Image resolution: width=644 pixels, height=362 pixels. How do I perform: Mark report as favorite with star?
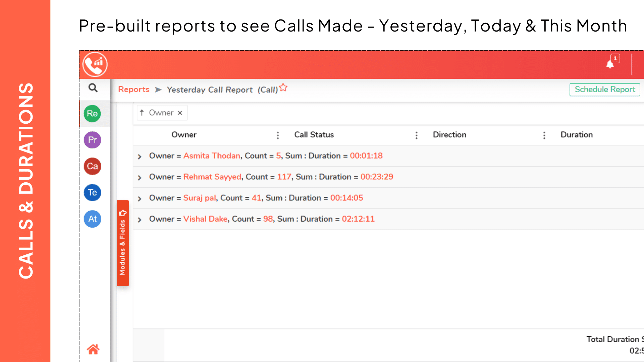(x=283, y=87)
